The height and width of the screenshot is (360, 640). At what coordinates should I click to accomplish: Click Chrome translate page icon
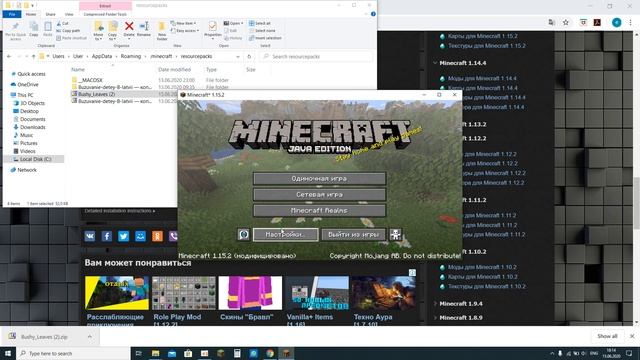pos(551,22)
